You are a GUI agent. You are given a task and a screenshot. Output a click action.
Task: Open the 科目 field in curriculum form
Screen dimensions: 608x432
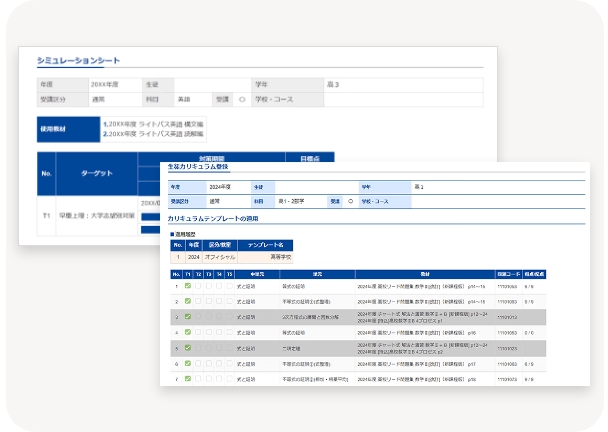click(291, 200)
